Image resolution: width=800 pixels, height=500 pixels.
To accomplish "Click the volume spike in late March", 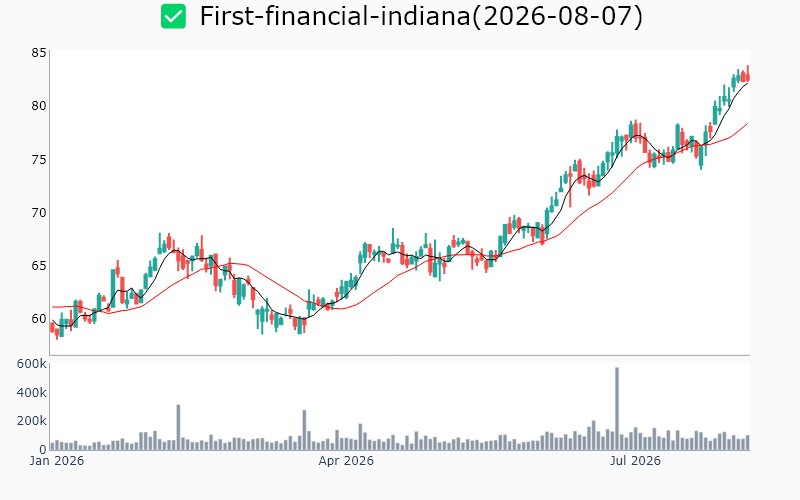I will coord(304,430).
